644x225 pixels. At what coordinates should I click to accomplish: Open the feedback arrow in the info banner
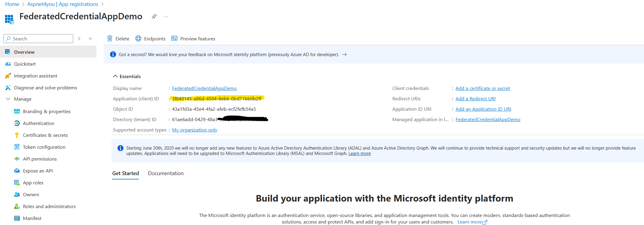(344, 55)
